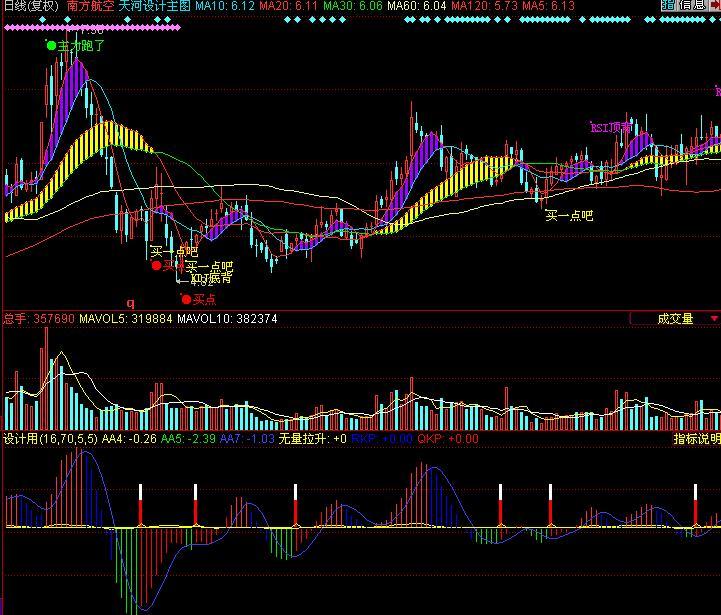Click the right-side 买一点吧 buy signal
Image resolution: width=721 pixels, height=615 pixels.
click(568, 214)
